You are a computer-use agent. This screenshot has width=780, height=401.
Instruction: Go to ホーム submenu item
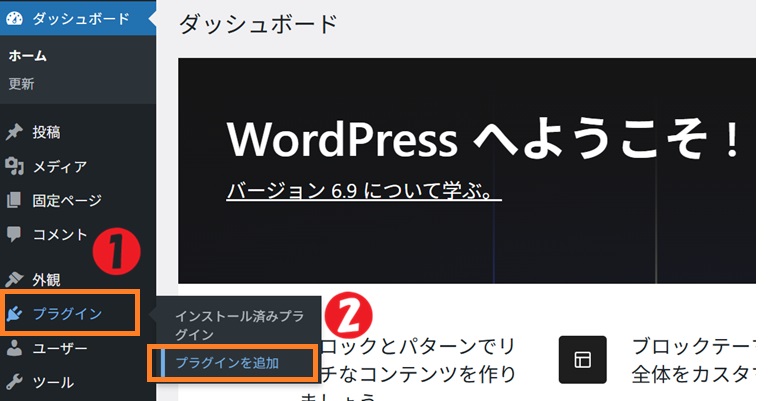point(28,56)
